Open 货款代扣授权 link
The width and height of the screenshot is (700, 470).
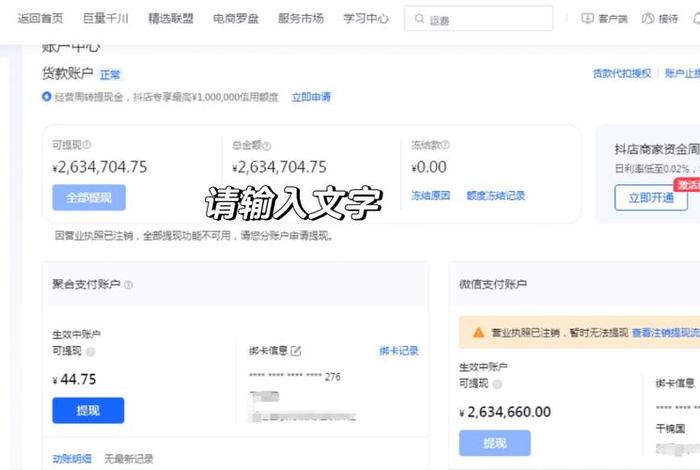(622, 73)
